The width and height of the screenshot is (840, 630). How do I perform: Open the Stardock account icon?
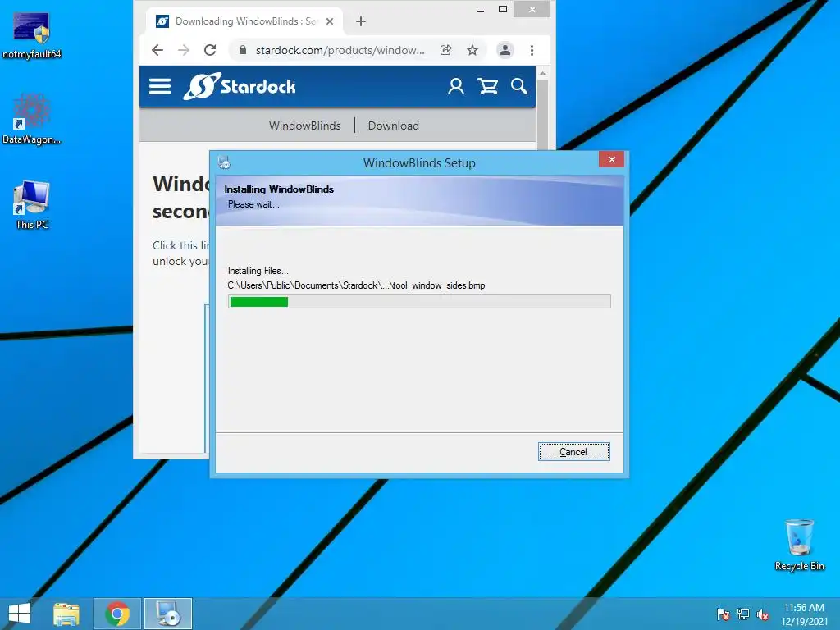(456, 86)
